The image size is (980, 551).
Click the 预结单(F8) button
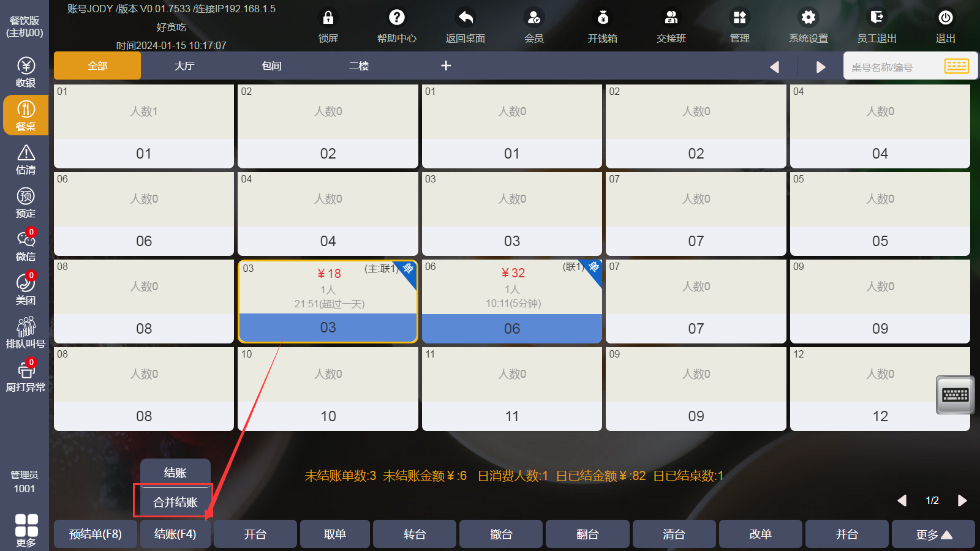[x=96, y=534]
